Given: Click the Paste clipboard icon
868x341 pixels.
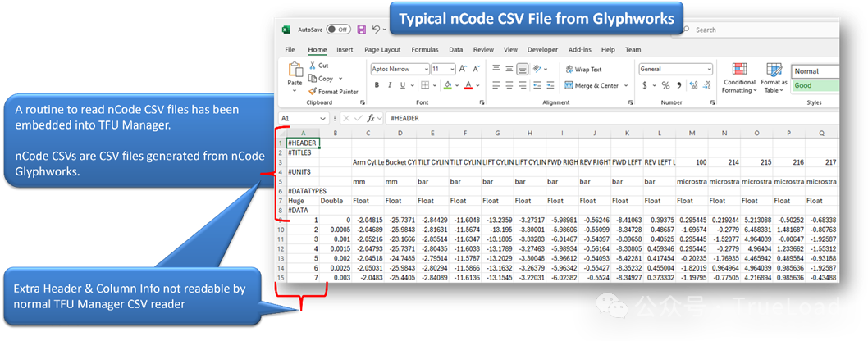Looking at the screenshot, I should pyautogui.click(x=295, y=70).
